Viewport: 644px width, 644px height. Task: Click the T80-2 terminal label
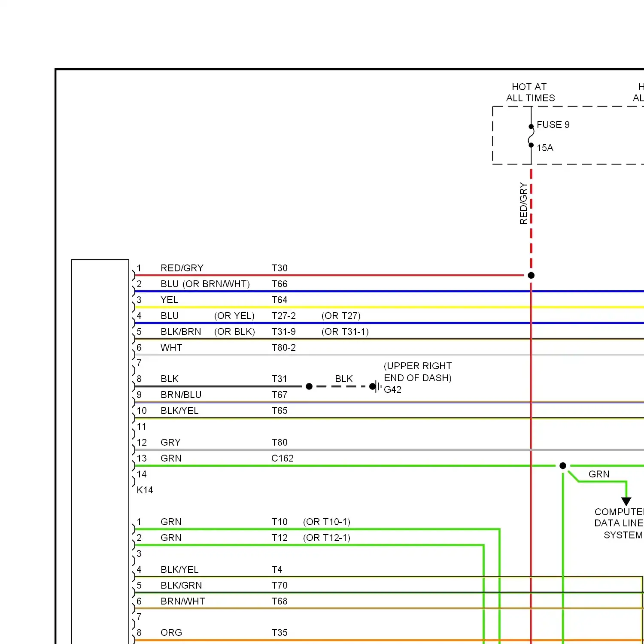click(283, 347)
